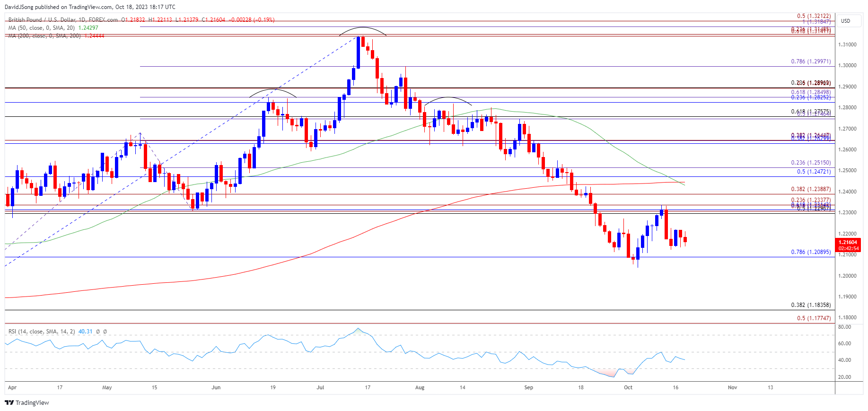Click the 1.30000 price axis label
Viewport: 868px width, 411px height.
tap(847, 66)
